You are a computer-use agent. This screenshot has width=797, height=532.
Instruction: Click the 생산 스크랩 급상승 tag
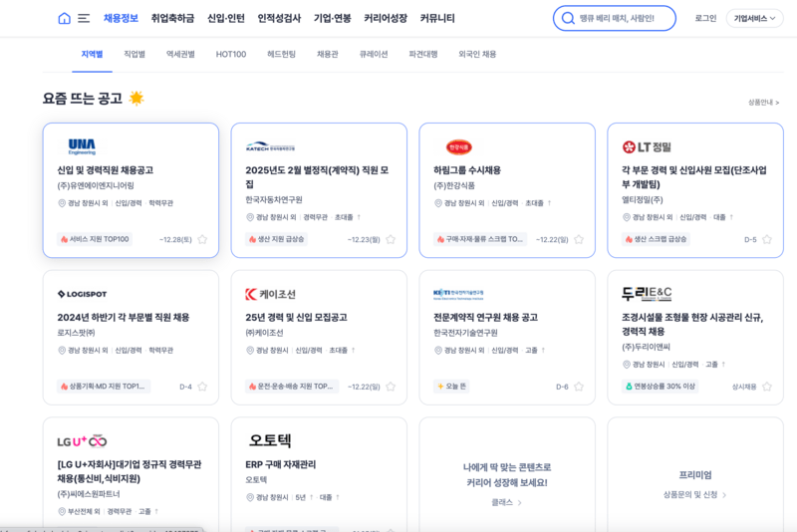[x=656, y=239]
